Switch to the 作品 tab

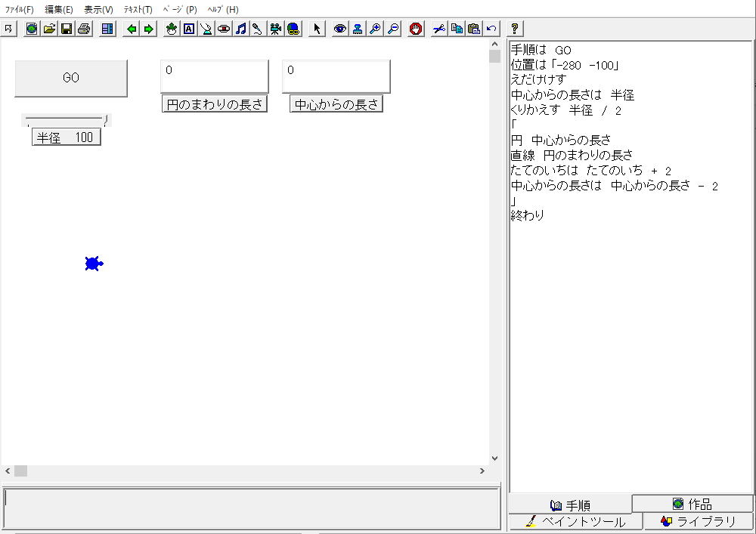692,504
